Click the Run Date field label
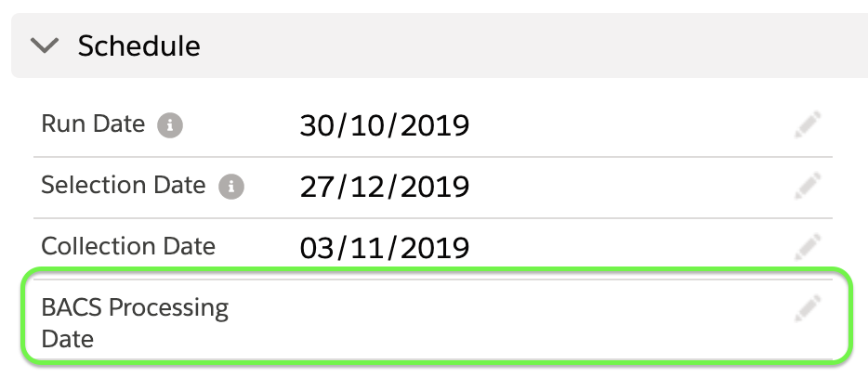Image resolution: width=868 pixels, height=377 pixels. [93, 124]
